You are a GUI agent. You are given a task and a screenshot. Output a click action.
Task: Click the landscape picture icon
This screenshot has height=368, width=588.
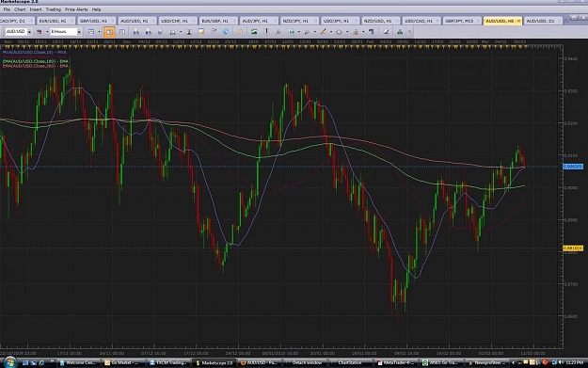pos(254,32)
